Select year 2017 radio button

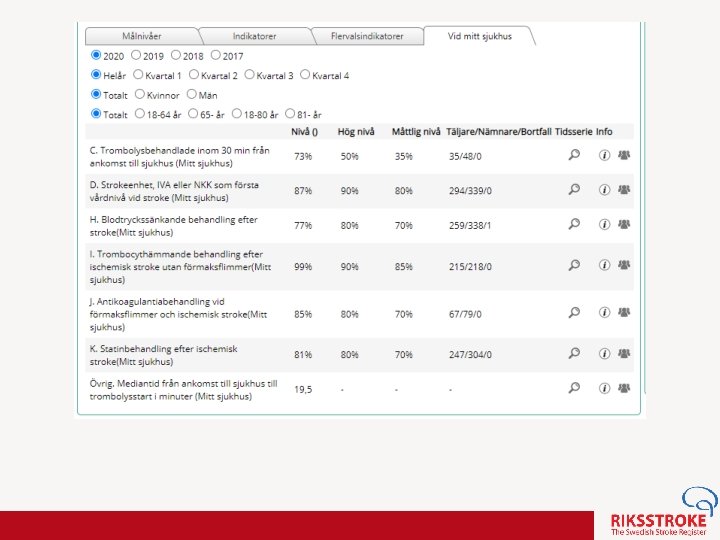pyautogui.click(x=216, y=55)
